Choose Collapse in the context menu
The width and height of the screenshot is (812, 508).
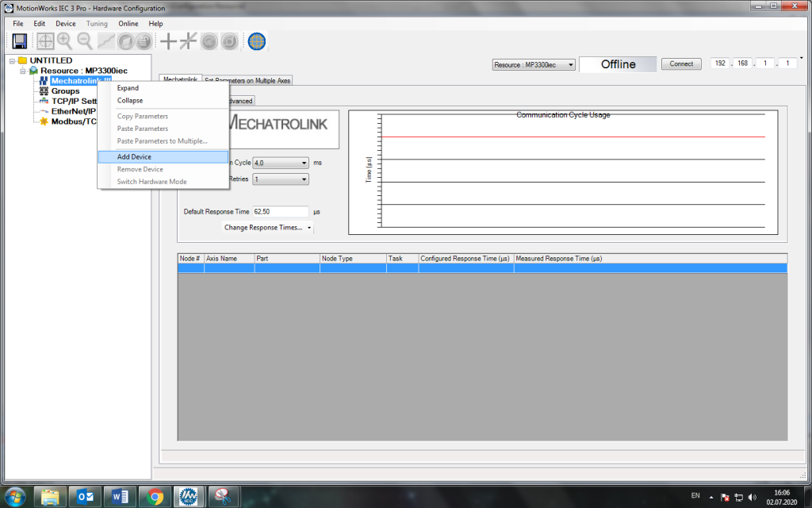(x=163, y=101)
